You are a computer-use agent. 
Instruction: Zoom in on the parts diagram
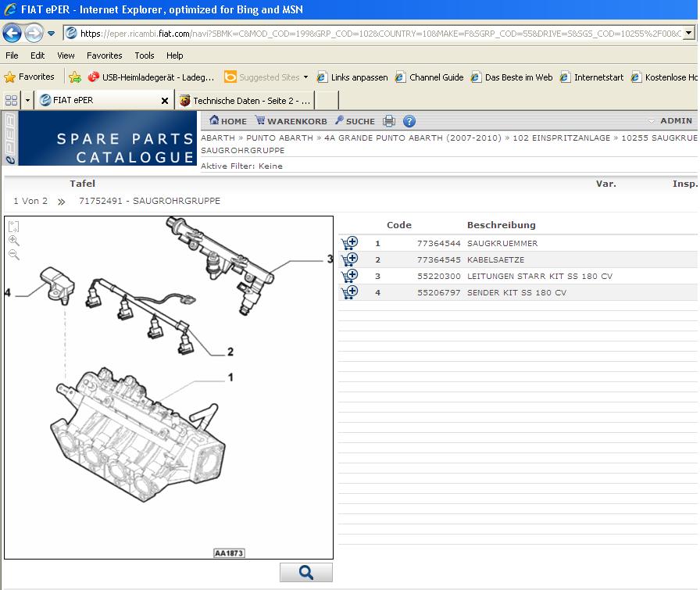[x=14, y=241]
